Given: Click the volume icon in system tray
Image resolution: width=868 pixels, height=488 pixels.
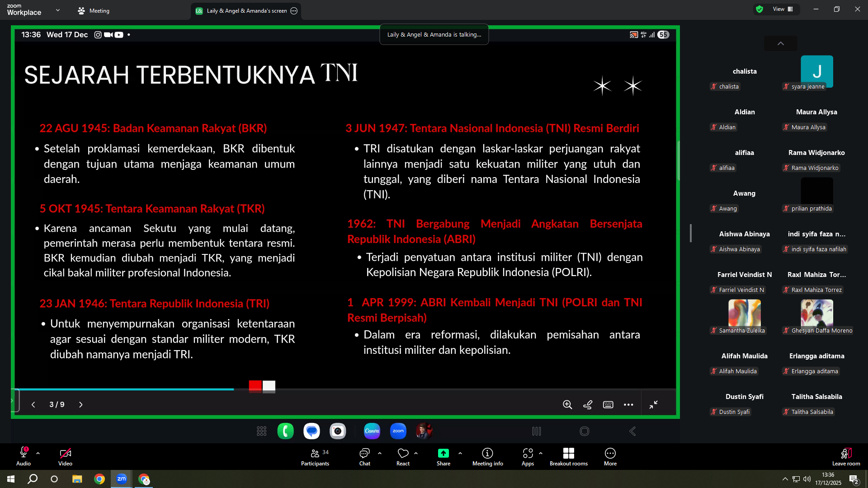Looking at the screenshot, I should (807, 479).
